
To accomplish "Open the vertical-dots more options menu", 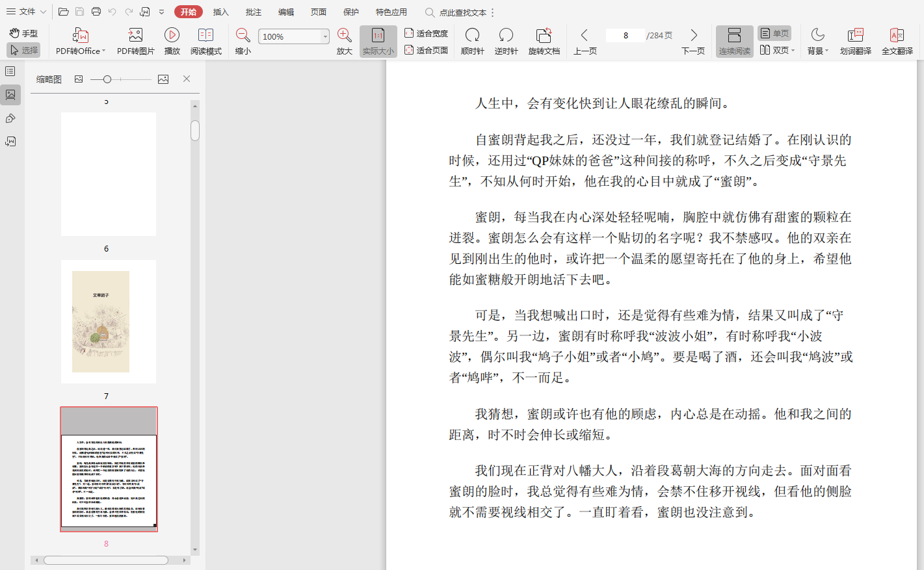I will tap(493, 12).
